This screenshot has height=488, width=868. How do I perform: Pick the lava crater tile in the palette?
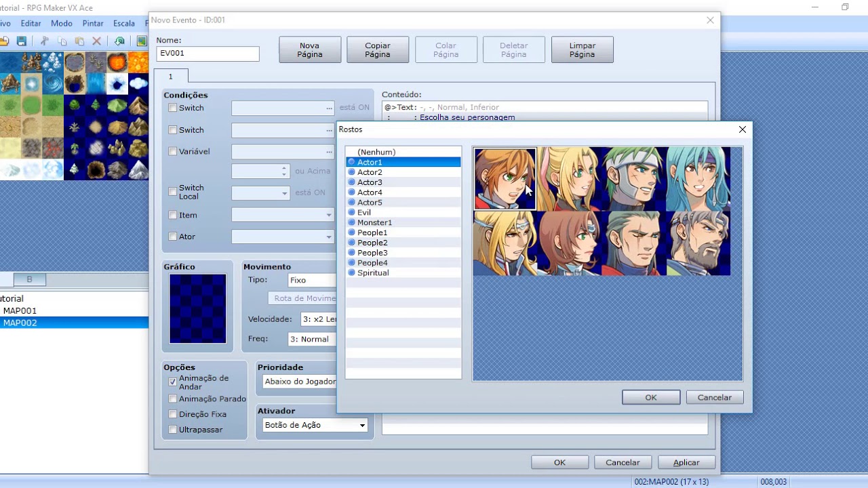point(117,64)
